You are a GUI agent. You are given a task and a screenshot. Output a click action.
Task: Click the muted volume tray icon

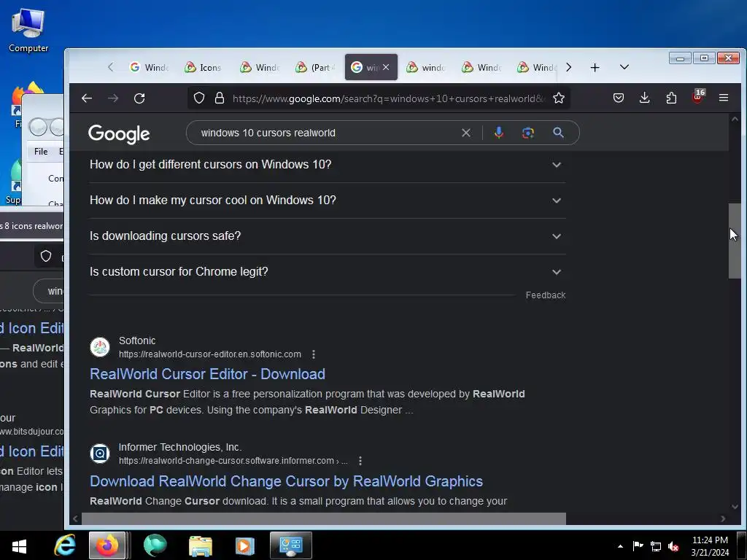tap(673, 547)
